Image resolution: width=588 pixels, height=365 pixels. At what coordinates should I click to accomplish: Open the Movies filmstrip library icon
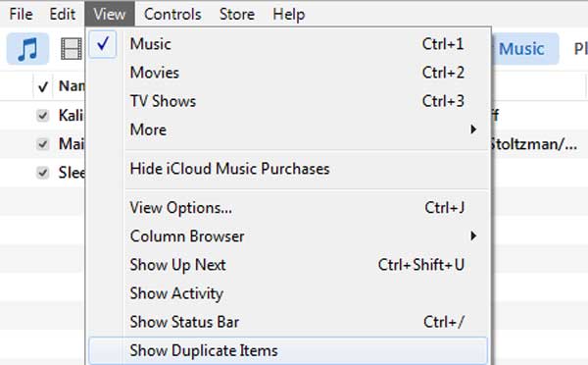coord(72,49)
